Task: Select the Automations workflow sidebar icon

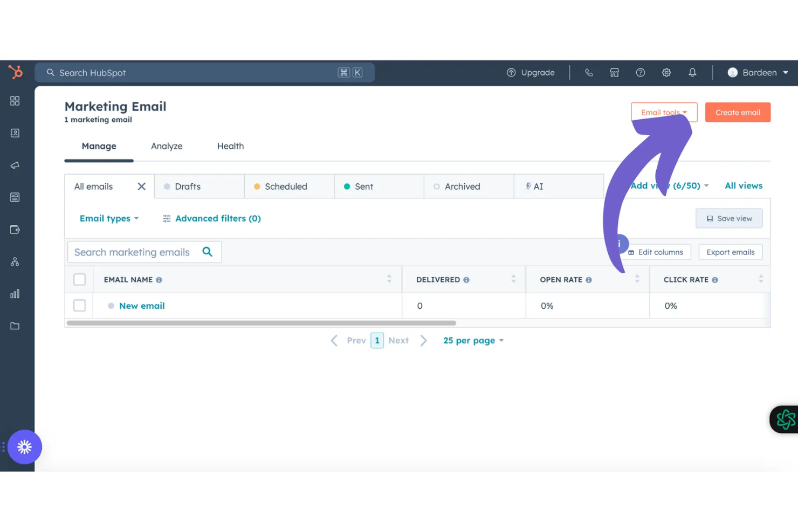Action: [15, 261]
